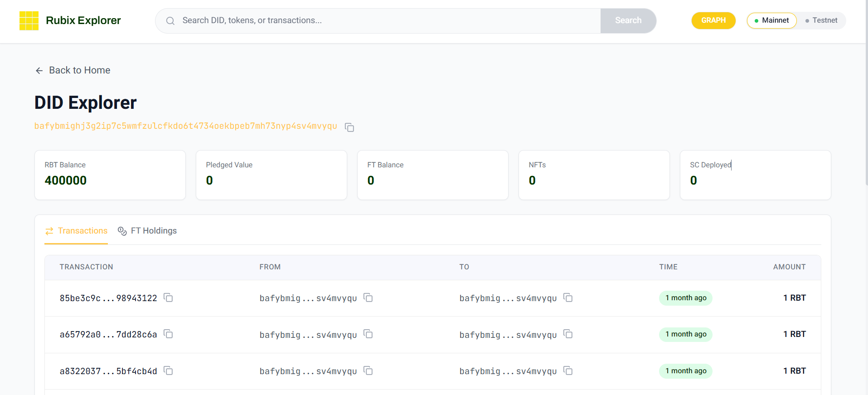868x395 pixels.
Task: Click the DID Explorer heading
Action: pyautogui.click(x=86, y=103)
